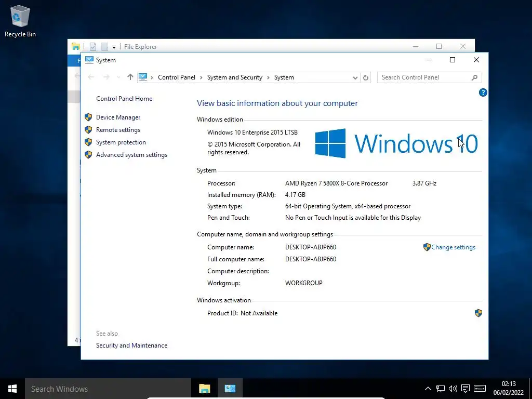Open the Recycle Bin desktop icon

tap(20, 21)
